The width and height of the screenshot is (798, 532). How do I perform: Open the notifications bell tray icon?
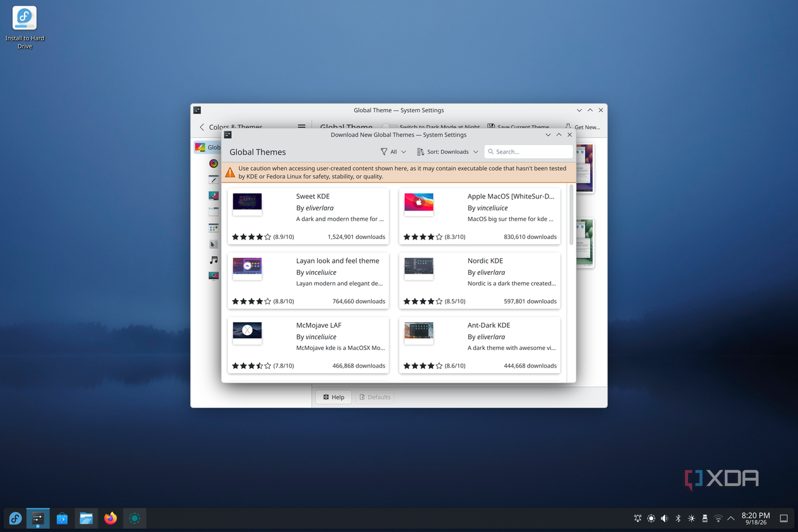coord(638,518)
